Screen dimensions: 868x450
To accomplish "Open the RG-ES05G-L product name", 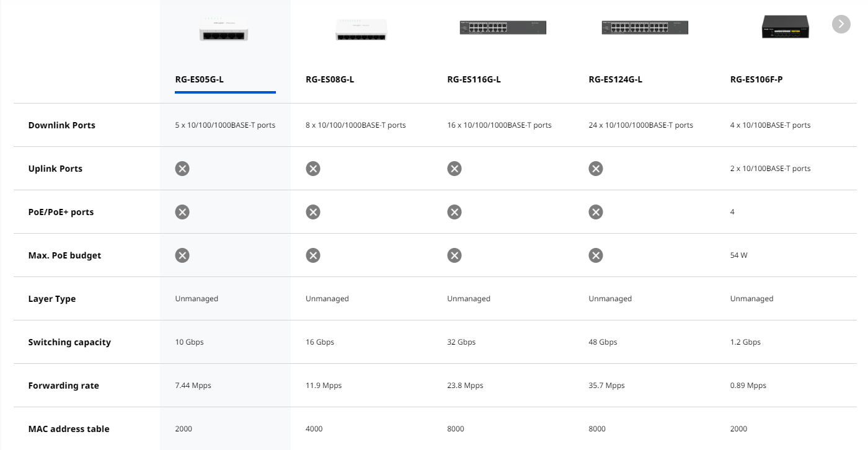I will [199, 79].
